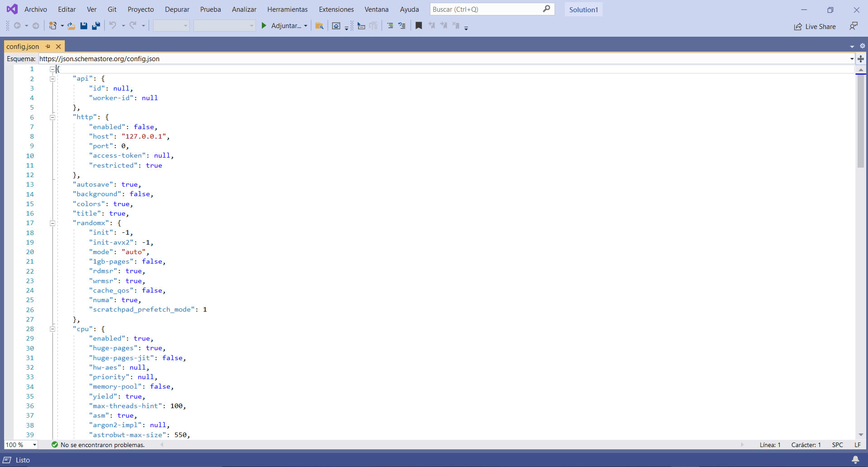Image resolution: width=868 pixels, height=467 pixels.
Task: Open Find in Files folder-search icon
Action: (319, 26)
